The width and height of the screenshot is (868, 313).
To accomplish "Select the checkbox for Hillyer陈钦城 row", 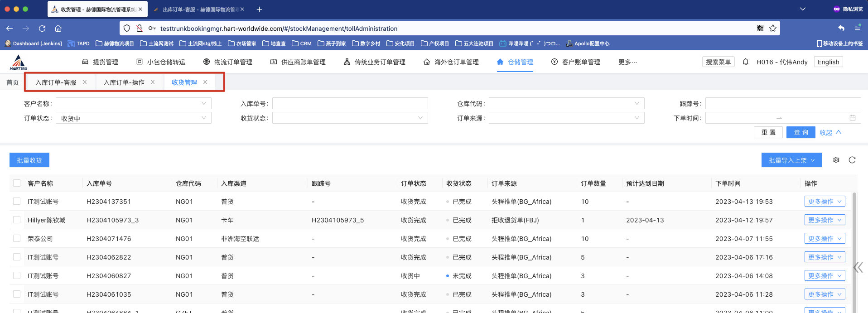I will pyautogui.click(x=17, y=220).
